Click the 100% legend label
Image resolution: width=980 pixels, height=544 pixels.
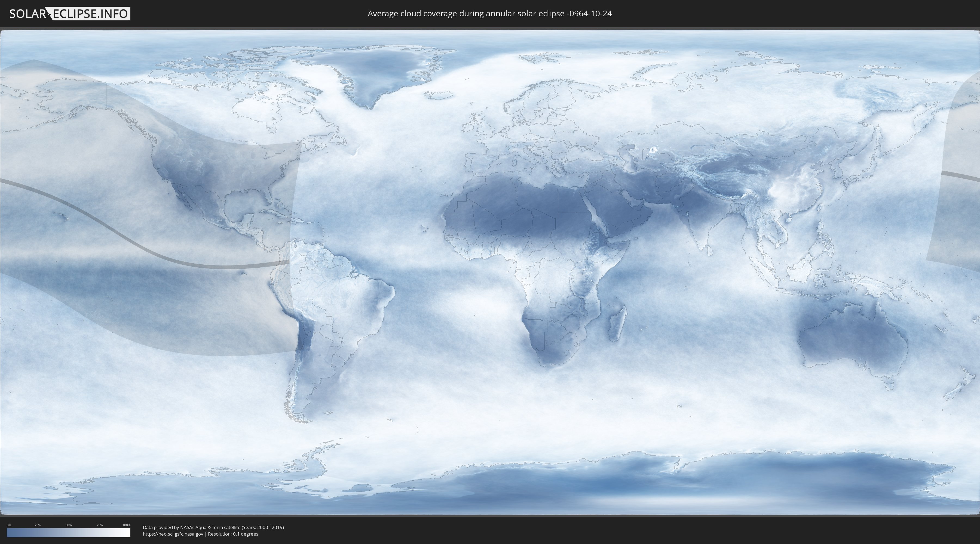(x=126, y=525)
